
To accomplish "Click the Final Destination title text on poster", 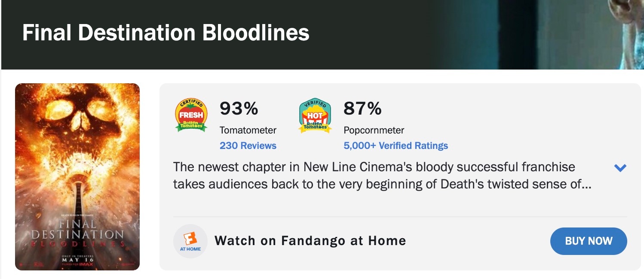I will [x=77, y=230].
